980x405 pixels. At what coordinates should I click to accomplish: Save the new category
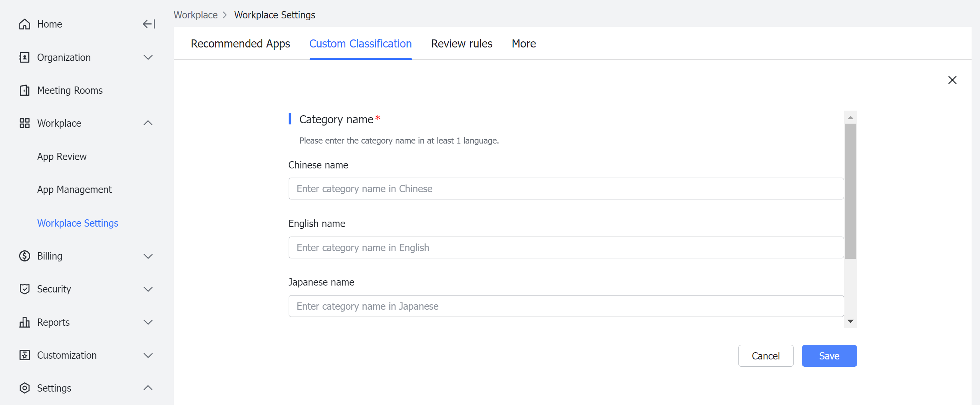tap(829, 356)
